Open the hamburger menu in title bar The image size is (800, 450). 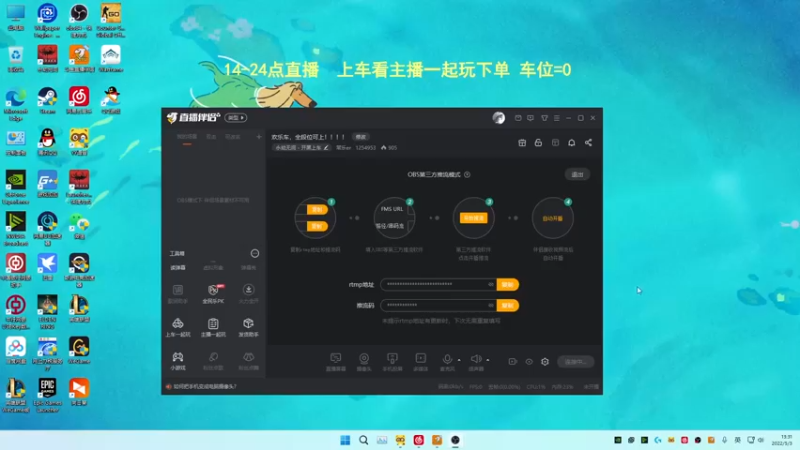click(x=557, y=118)
